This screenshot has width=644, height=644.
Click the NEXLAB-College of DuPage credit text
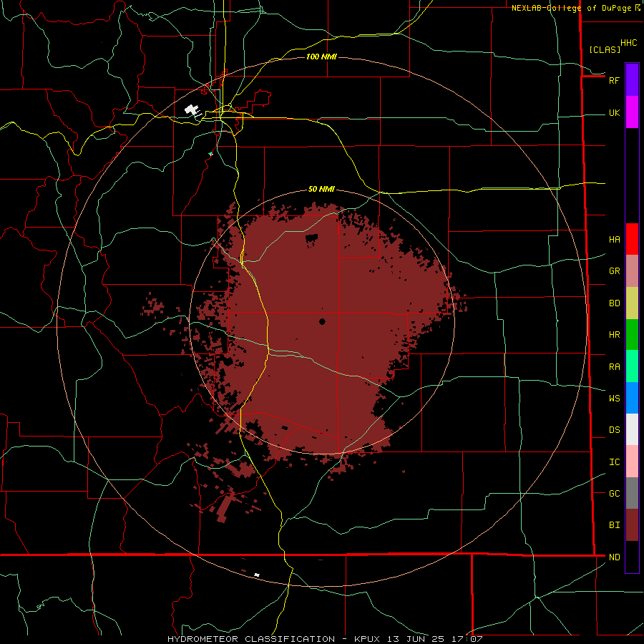[571, 8]
